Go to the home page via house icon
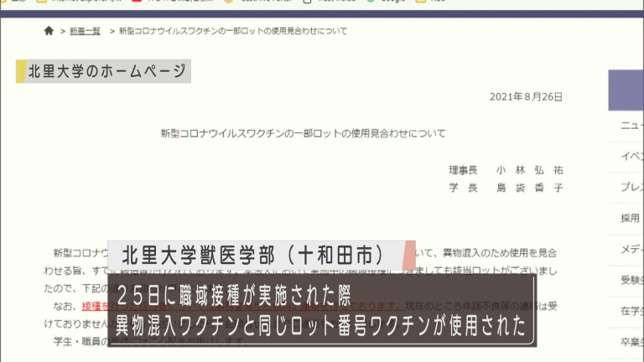Viewport: 644px width, 362px height. (49, 31)
